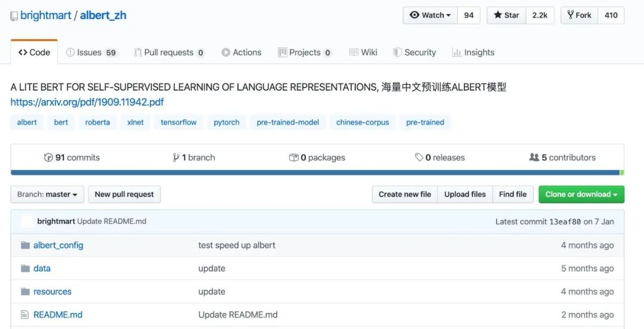Open the Security tab

414,52
